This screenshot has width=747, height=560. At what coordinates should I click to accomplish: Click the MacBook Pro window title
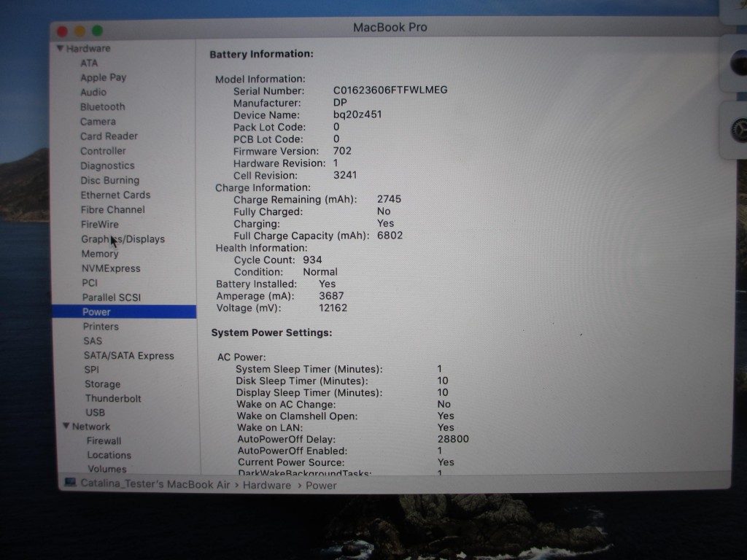coord(390,28)
